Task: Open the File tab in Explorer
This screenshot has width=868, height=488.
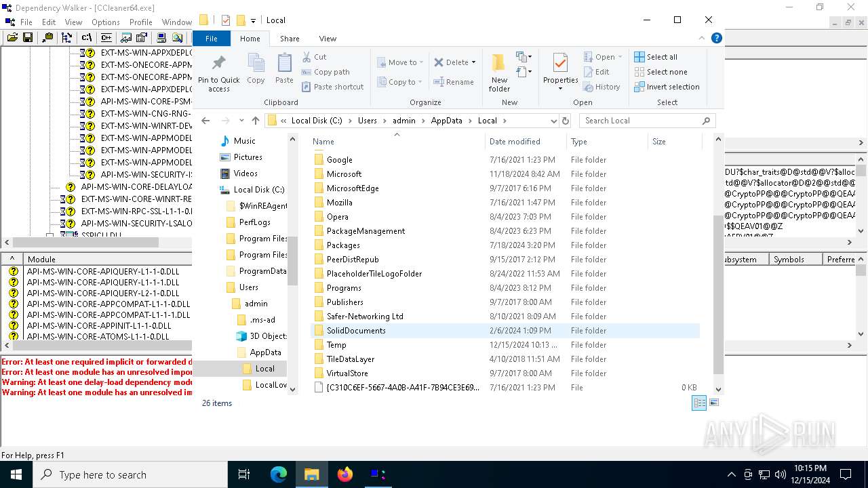Action: [212, 39]
